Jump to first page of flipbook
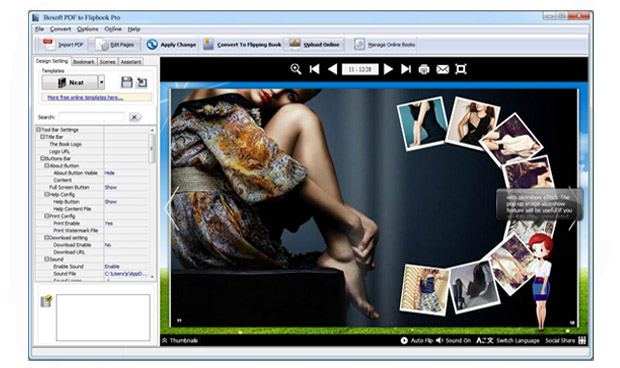This screenshot has height=368, width=620. point(315,69)
